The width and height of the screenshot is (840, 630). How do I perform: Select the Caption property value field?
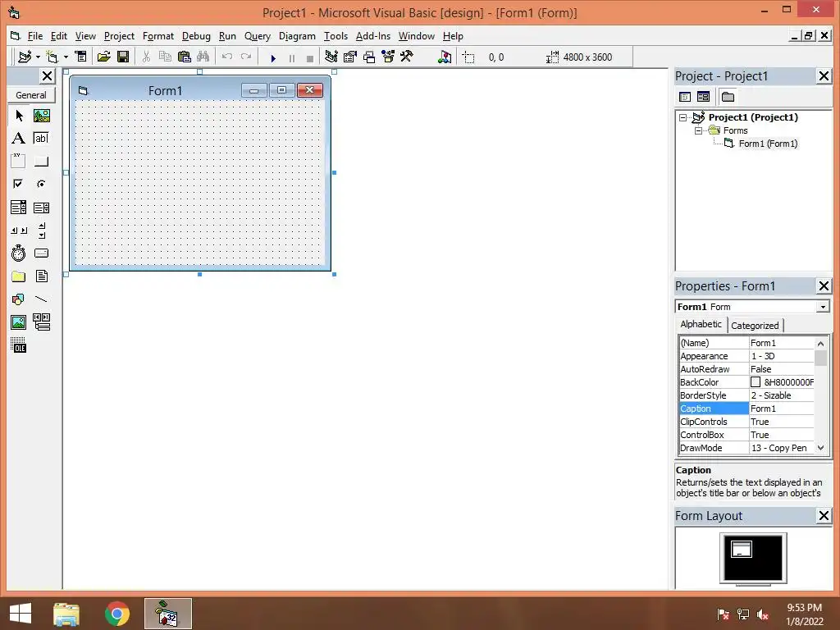click(x=781, y=409)
